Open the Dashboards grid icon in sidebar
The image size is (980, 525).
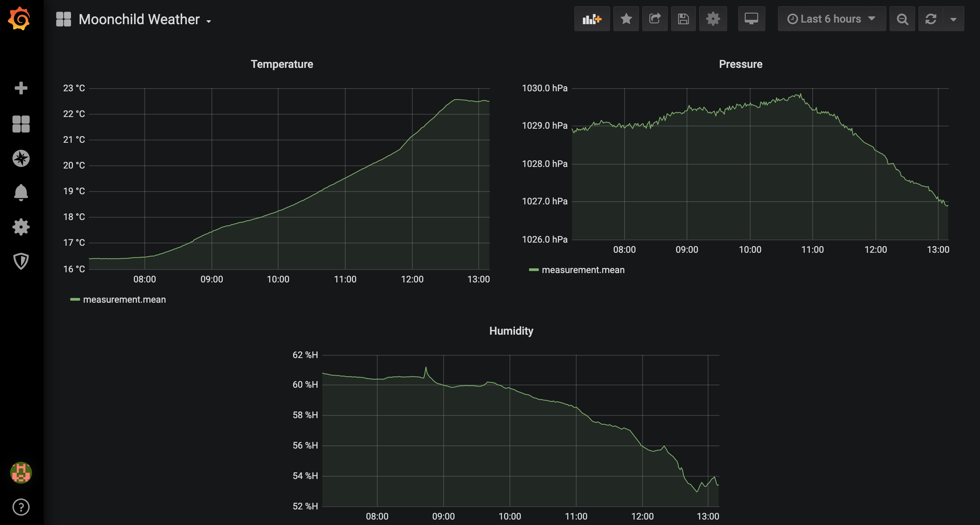[x=21, y=124]
